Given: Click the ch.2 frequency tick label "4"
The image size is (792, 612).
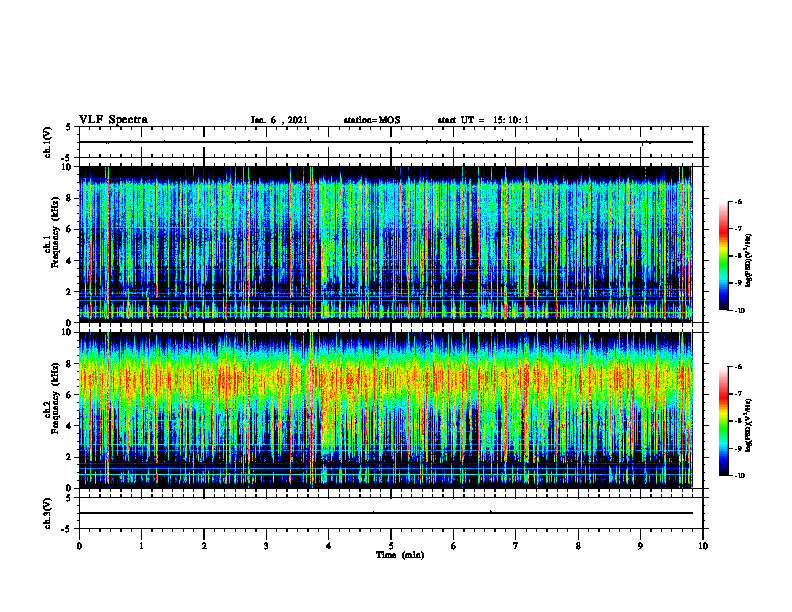Looking at the screenshot, I should [70, 426].
